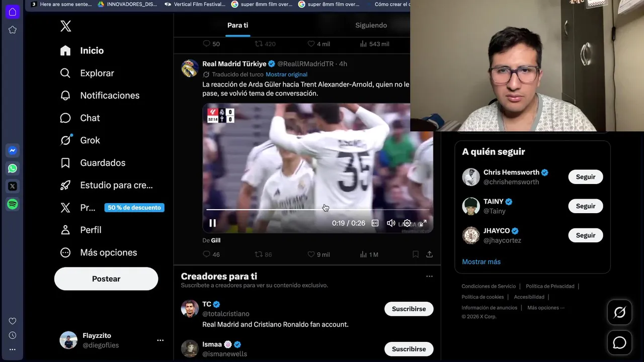Viewport: 644px width, 362px height.
Task: Seek on the video progress bar
Action: pyautogui.click(x=317, y=209)
